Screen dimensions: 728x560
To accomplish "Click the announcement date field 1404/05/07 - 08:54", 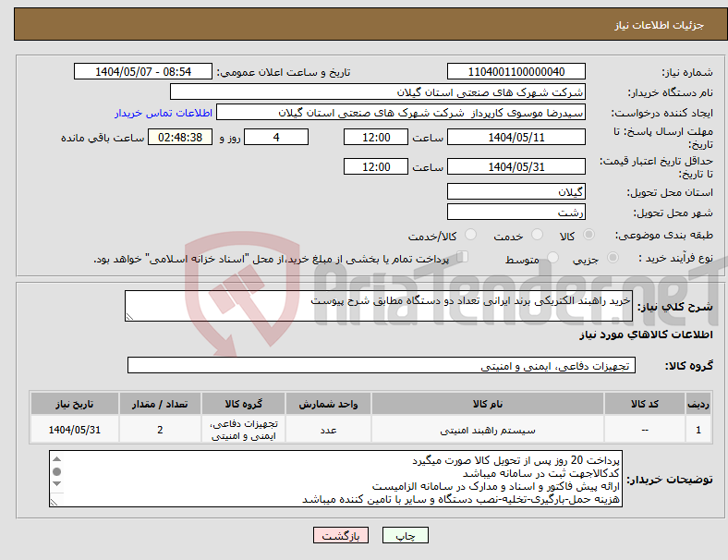I will (x=143, y=71).
